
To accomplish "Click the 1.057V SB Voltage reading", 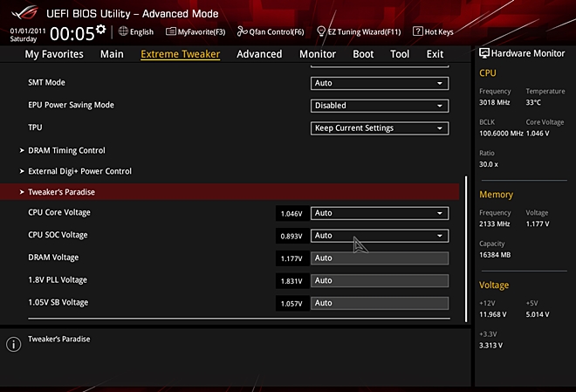I will click(291, 304).
